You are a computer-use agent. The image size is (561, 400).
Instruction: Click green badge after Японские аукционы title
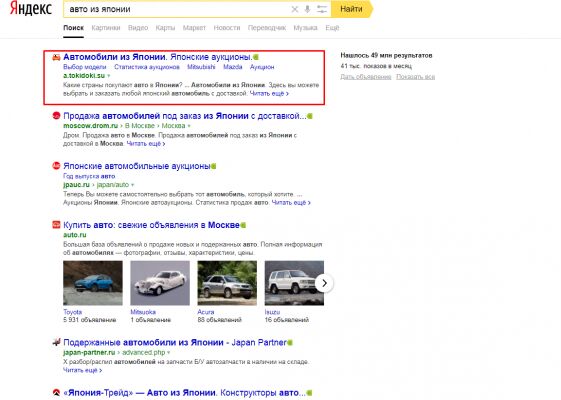tap(256, 57)
